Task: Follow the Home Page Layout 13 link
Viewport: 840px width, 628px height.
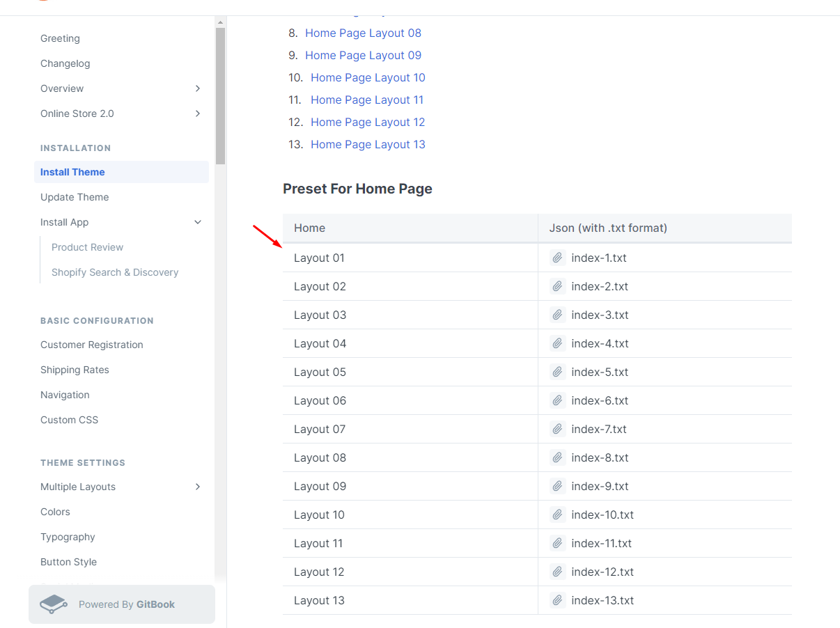Action: point(368,144)
